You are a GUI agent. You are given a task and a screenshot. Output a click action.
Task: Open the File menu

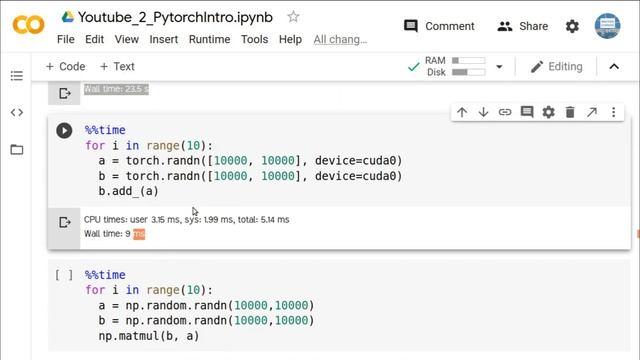(66, 39)
